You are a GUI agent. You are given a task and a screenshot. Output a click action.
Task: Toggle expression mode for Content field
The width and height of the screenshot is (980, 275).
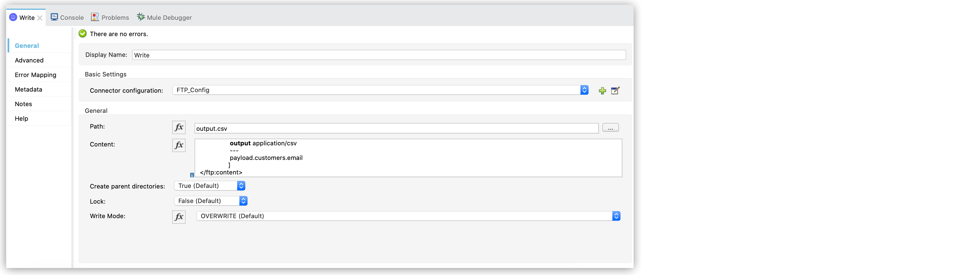pyautogui.click(x=179, y=145)
